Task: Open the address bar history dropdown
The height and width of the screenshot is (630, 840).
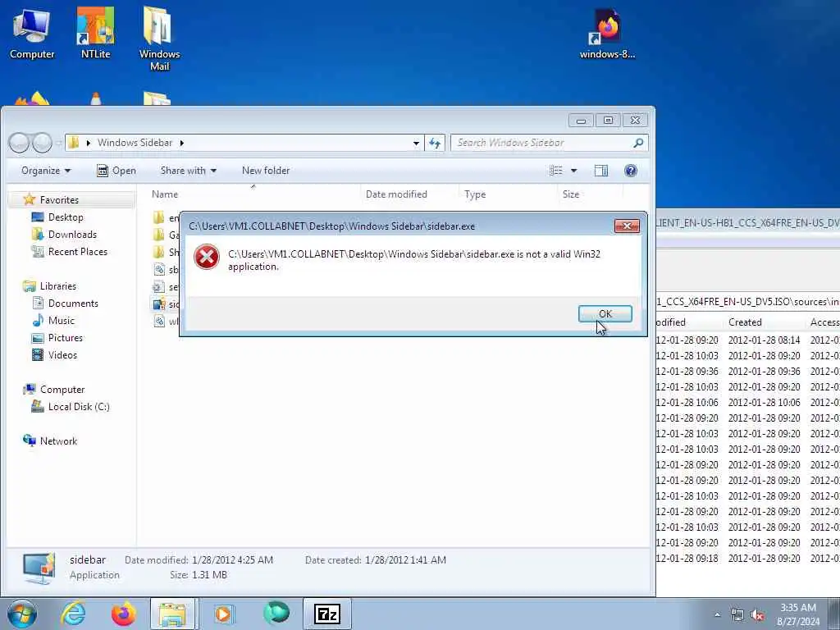Action: tap(416, 143)
